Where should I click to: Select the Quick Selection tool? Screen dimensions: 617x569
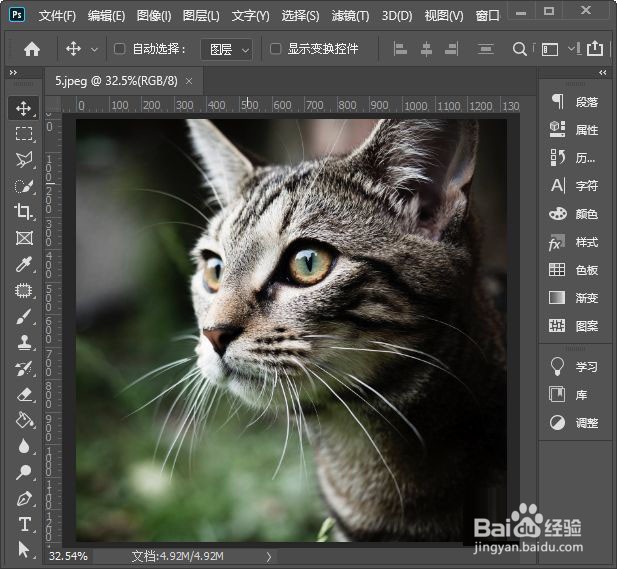pos(24,186)
